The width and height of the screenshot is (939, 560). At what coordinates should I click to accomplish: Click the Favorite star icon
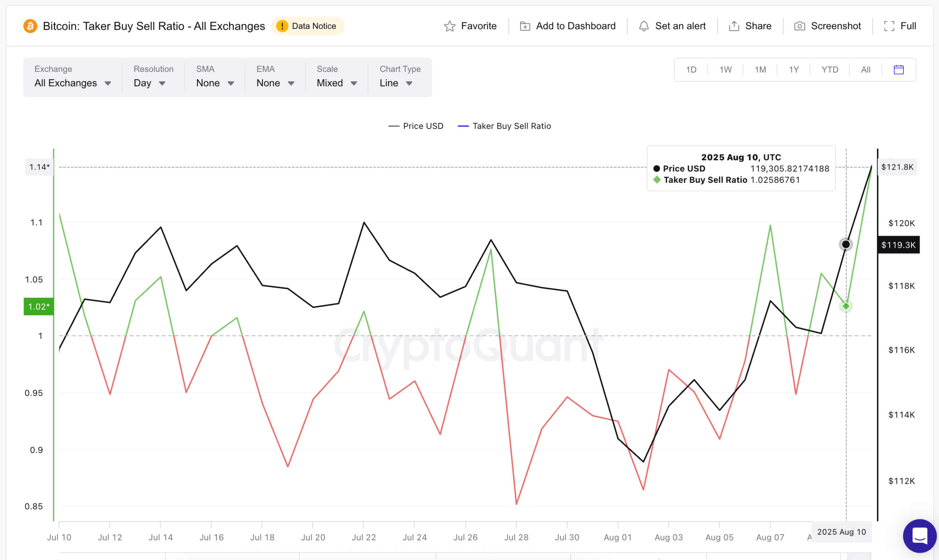(449, 26)
